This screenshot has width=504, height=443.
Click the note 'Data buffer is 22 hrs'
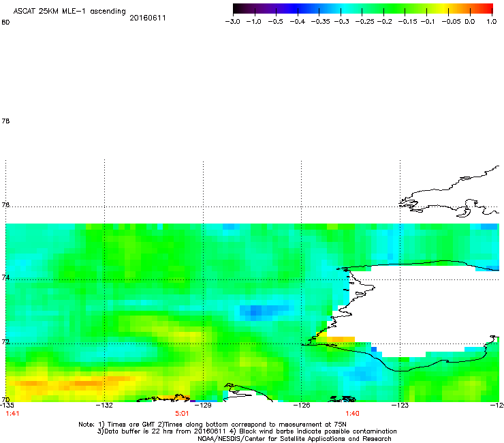[x=140, y=431]
